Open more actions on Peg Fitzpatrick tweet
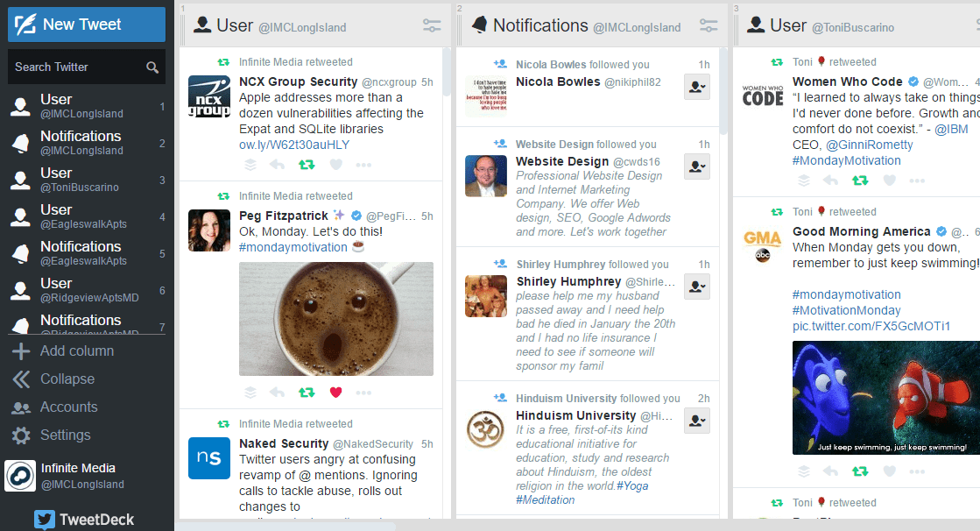The image size is (980, 531). (x=363, y=393)
